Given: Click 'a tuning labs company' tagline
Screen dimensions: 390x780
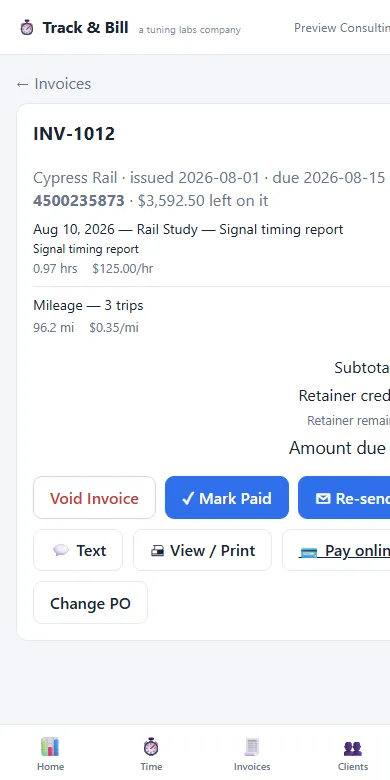Looking at the screenshot, I should 190,30.
